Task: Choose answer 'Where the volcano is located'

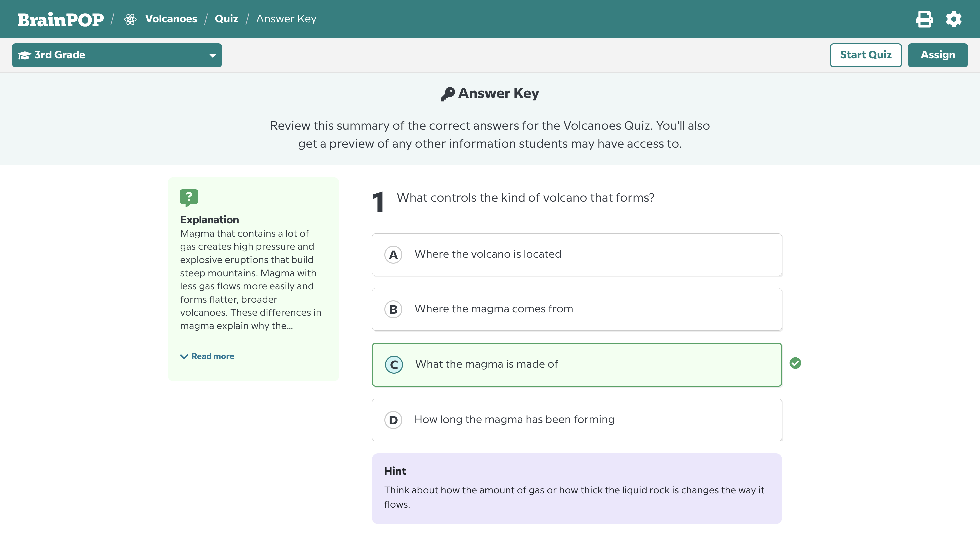Action: (x=577, y=255)
